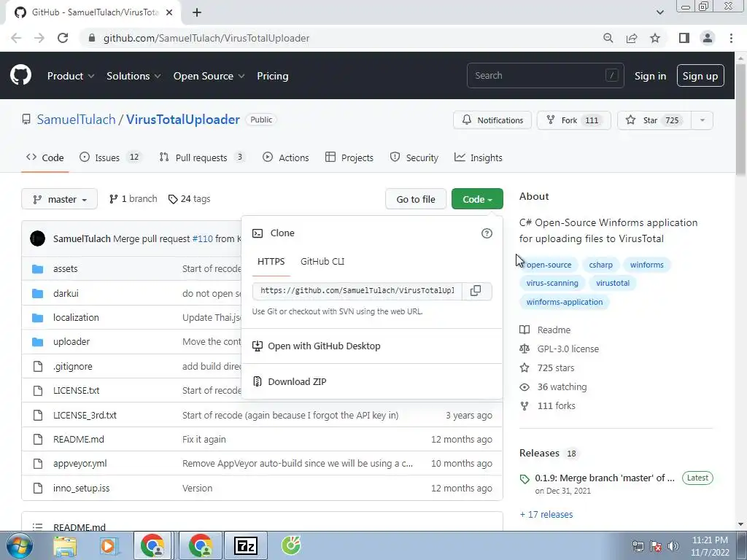Click the volume speaker tray icon
This screenshot has height=560, width=747.
point(673,546)
